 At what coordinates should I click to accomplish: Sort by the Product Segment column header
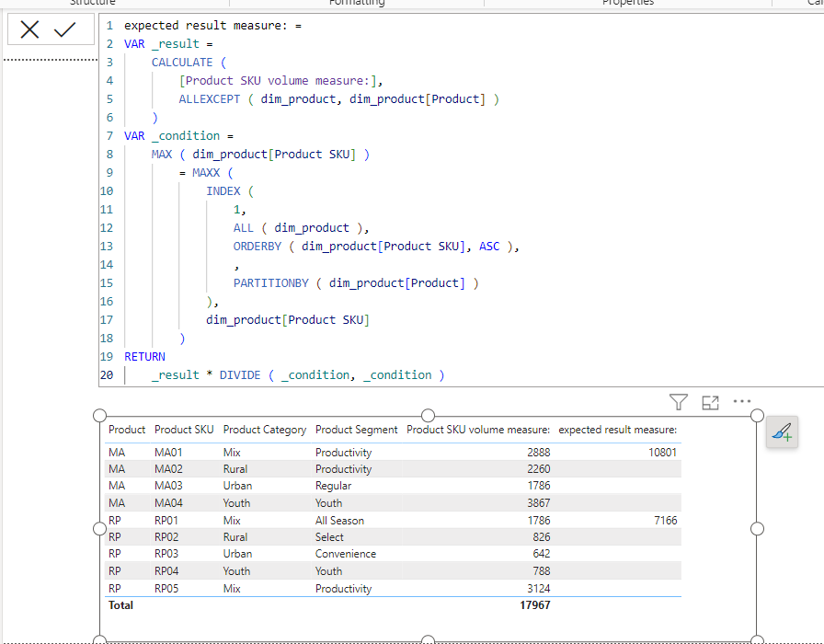tap(356, 430)
